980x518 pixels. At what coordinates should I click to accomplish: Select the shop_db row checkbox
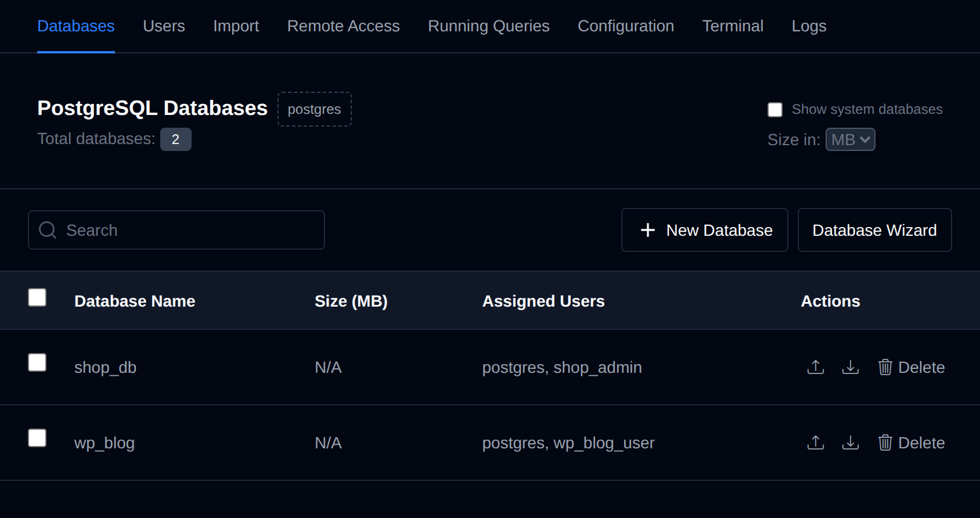pos(37,362)
